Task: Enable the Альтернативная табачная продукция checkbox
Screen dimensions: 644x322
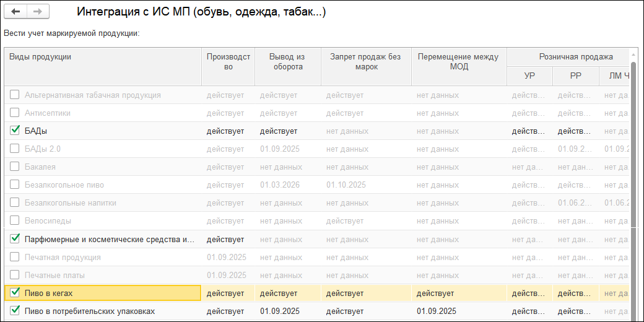Action: pyautogui.click(x=15, y=95)
